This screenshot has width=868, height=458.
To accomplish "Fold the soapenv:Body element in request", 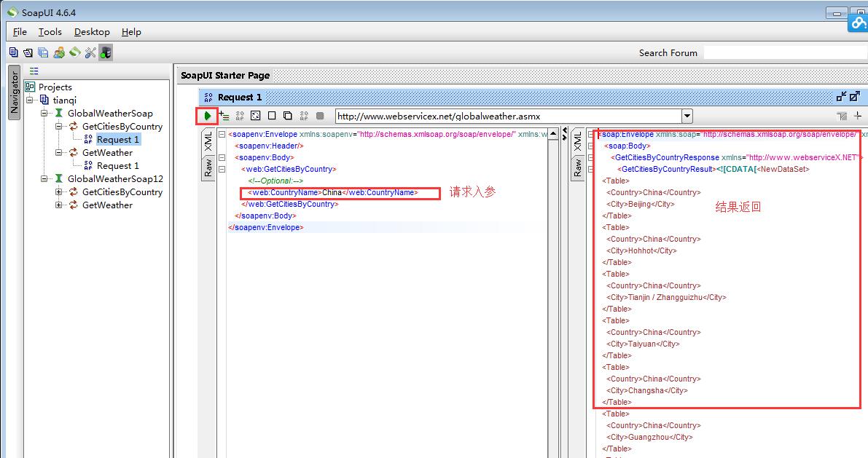I will point(222,158).
